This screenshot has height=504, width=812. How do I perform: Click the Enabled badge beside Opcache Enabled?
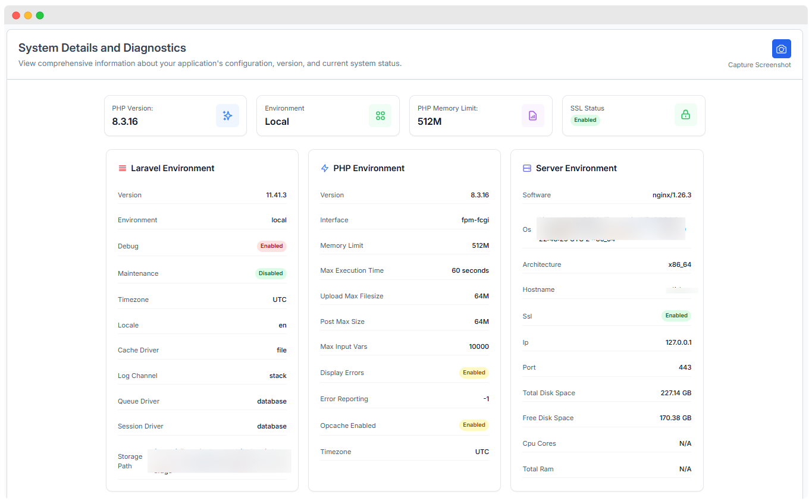[x=474, y=425]
